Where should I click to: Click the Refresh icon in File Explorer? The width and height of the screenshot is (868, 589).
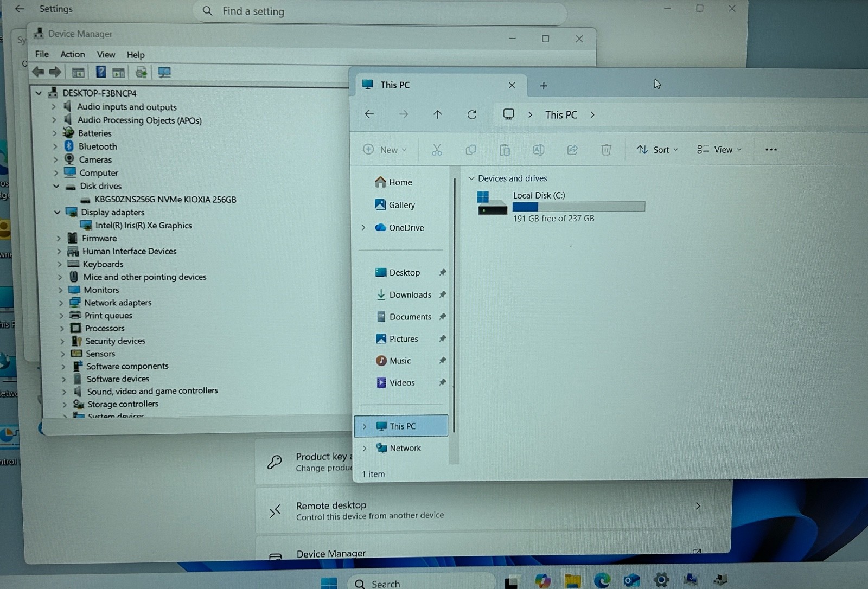point(472,114)
